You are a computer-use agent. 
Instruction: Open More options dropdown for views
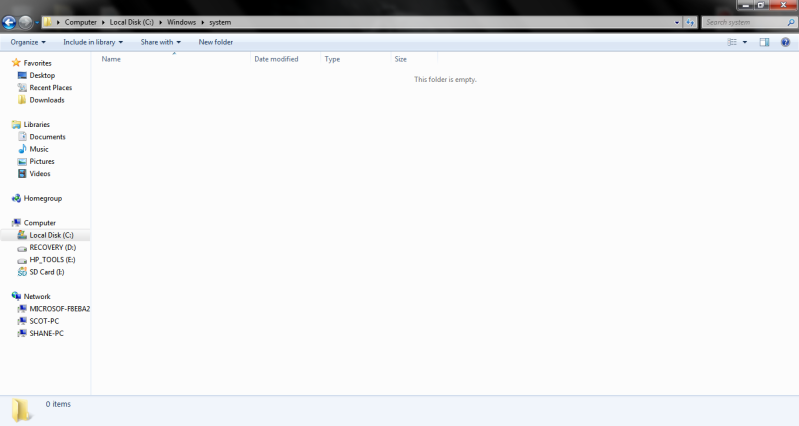click(x=744, y=42)
